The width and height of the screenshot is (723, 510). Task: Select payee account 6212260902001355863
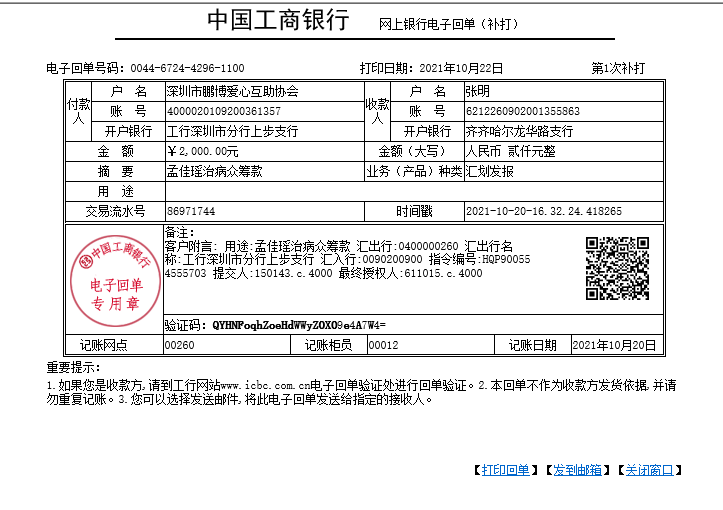(522, 111)
